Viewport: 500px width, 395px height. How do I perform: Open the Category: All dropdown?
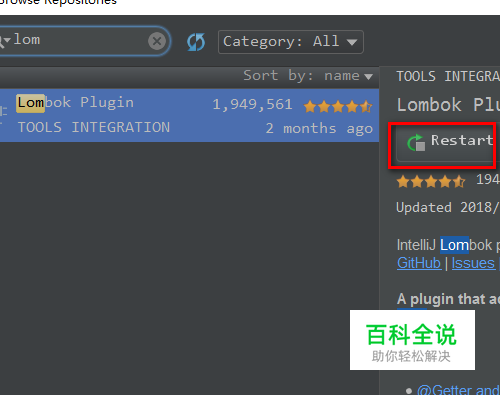291,42
